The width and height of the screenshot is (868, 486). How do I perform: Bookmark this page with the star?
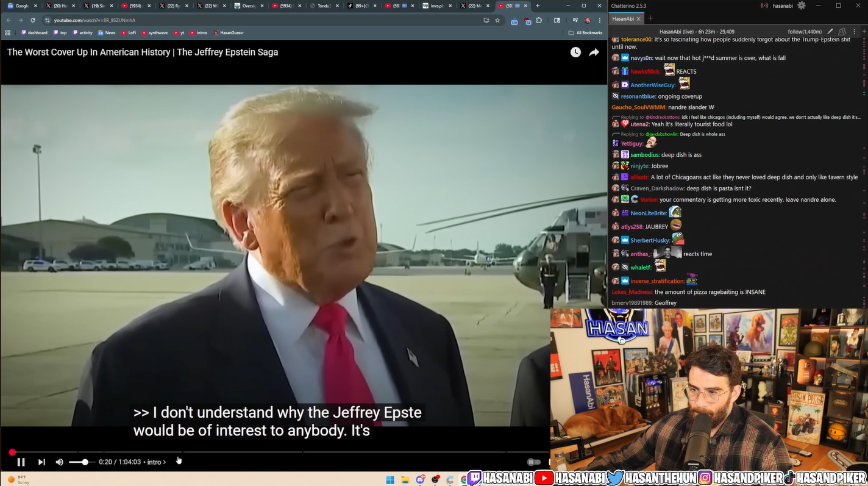[497, 20]
